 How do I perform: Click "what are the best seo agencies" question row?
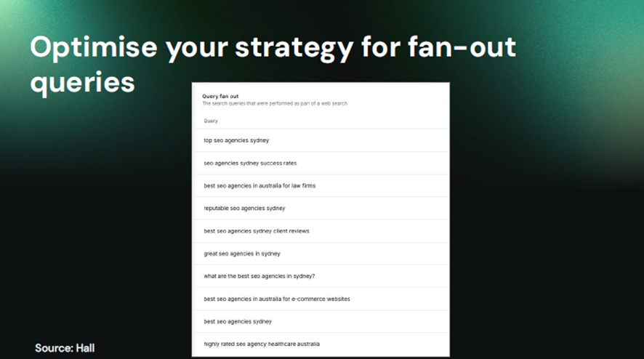[259, 276]
